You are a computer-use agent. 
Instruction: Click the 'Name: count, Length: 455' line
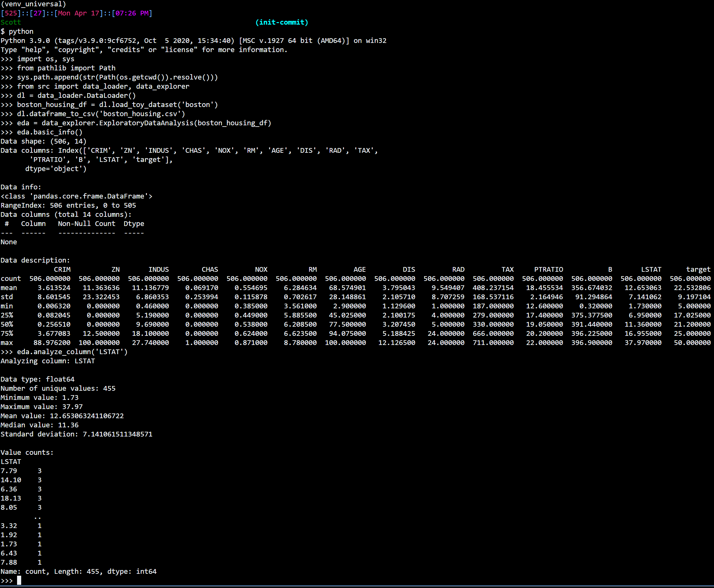[79, 571]
